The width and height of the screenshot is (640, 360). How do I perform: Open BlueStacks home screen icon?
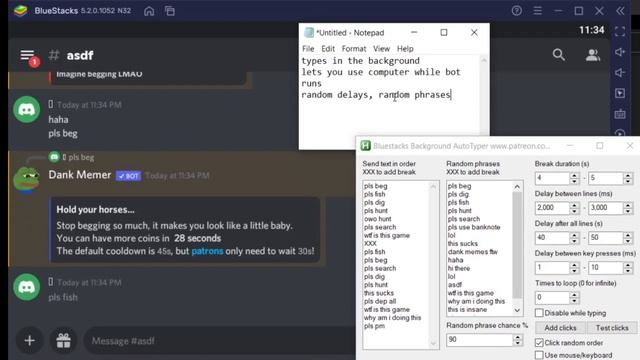click(x=149, y=11)
